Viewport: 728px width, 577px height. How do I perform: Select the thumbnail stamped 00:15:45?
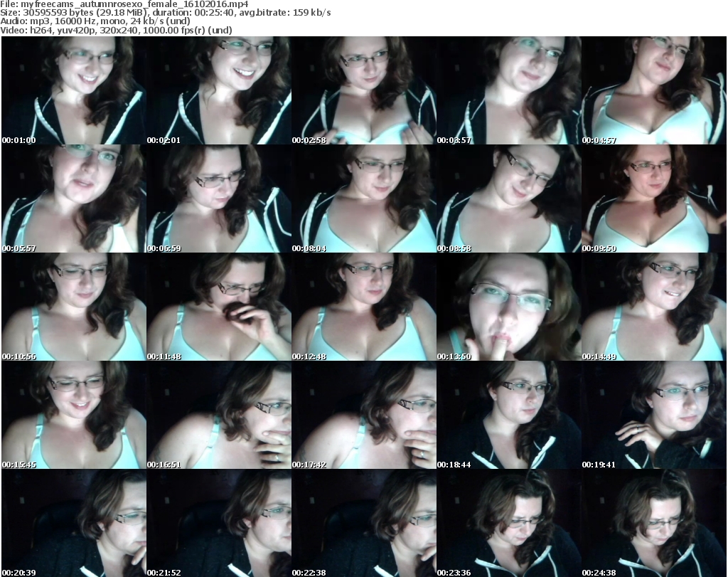pos(74,415)
